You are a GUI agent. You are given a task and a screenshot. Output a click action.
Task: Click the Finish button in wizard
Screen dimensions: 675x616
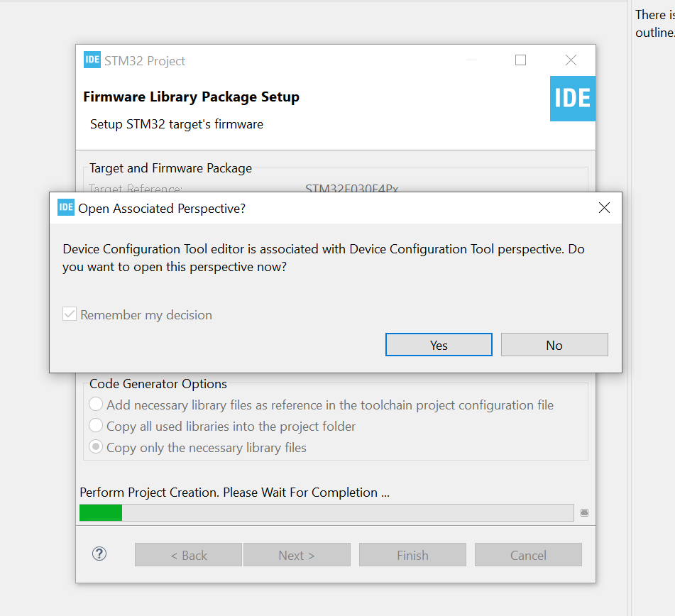tap(413, 555)
